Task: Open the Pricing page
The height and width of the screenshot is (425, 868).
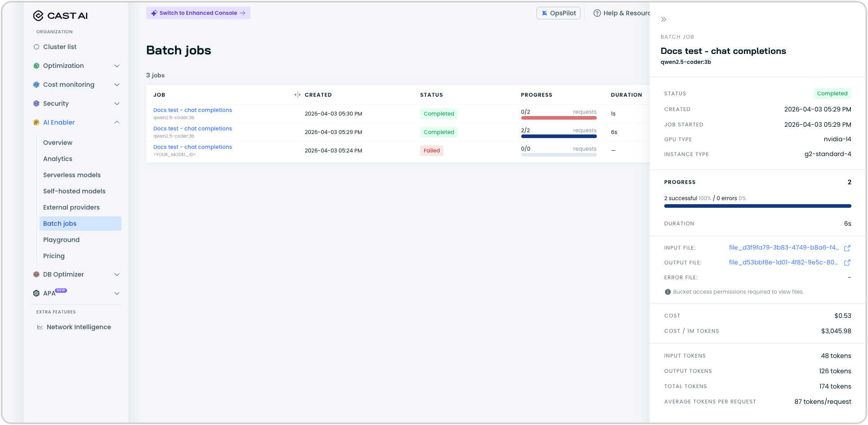Action: tap(54, 256)
